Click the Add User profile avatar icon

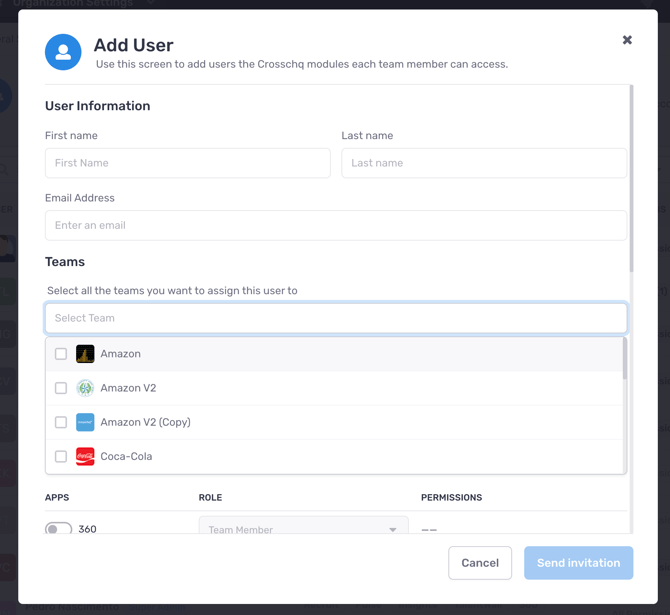coord(63,52)
